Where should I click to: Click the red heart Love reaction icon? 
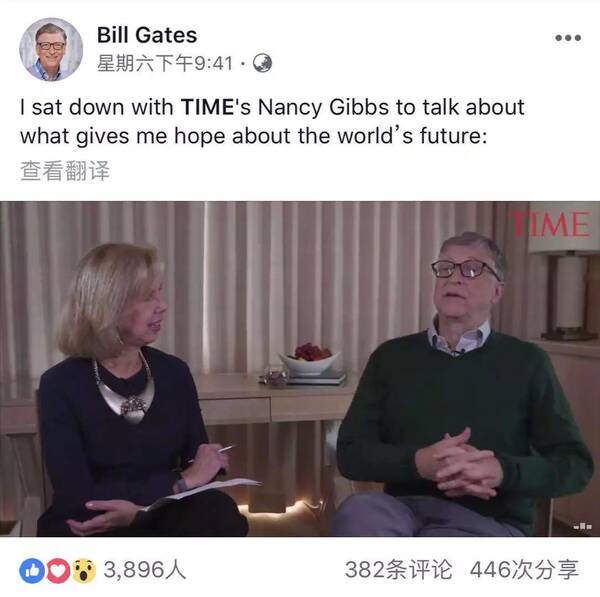[58, 571]
